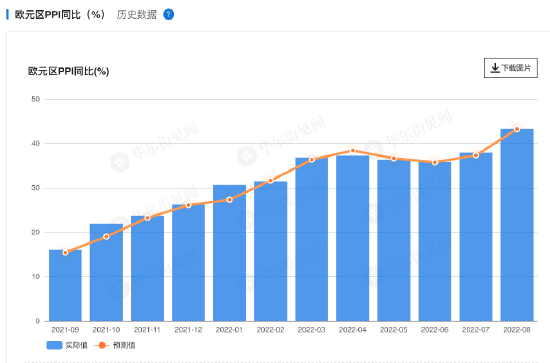
Task: Click the blue help question mark icon
Action: click(x=169, y=15)
